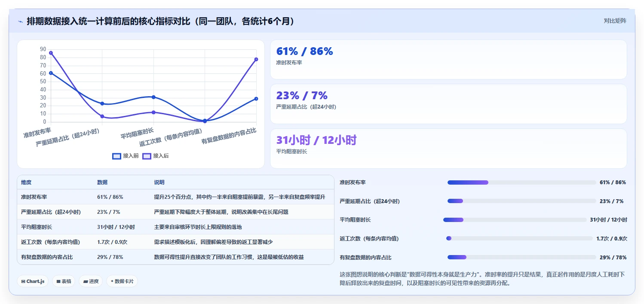
Task: Click chart axis label 返工次数（每条内容均值）
Action: coord(171,137)
